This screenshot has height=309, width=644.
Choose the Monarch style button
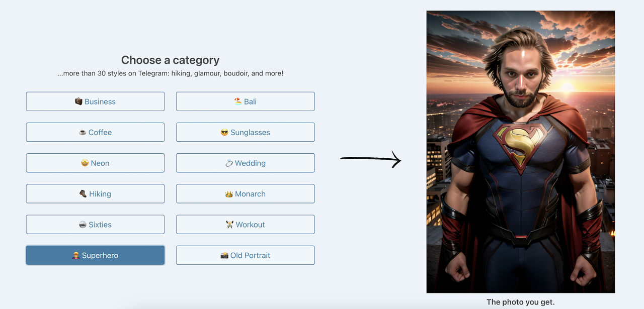pos(246,193)
